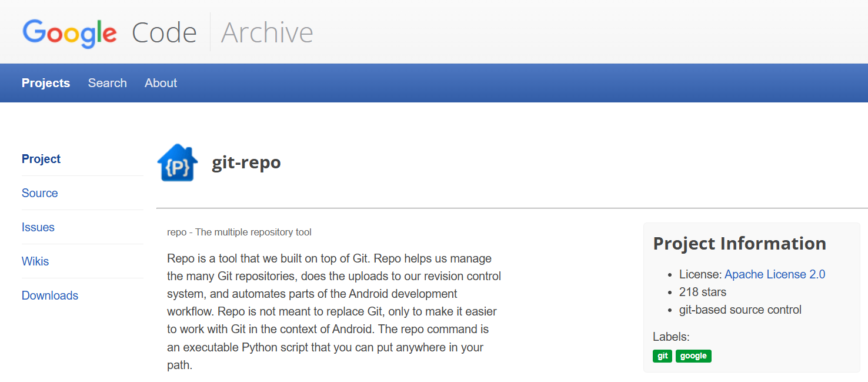Open the Wikis sidebar section
The height and width of the screenshot is (382, 868).
point(35,261)
